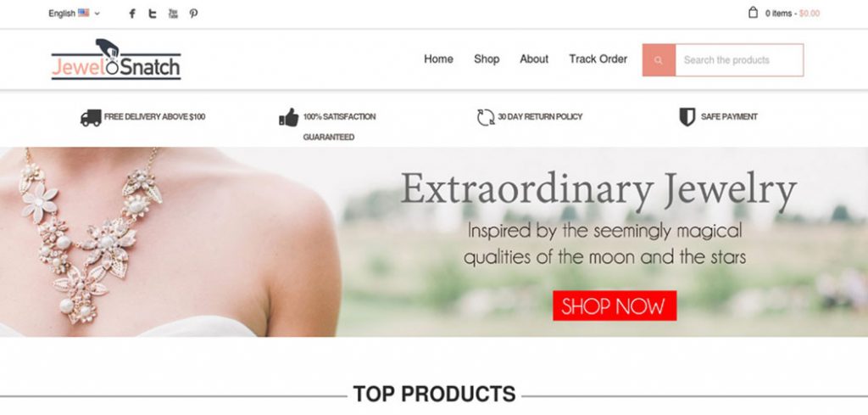
Task: Click the US flag language selector
Action: [x=84, y=13]
